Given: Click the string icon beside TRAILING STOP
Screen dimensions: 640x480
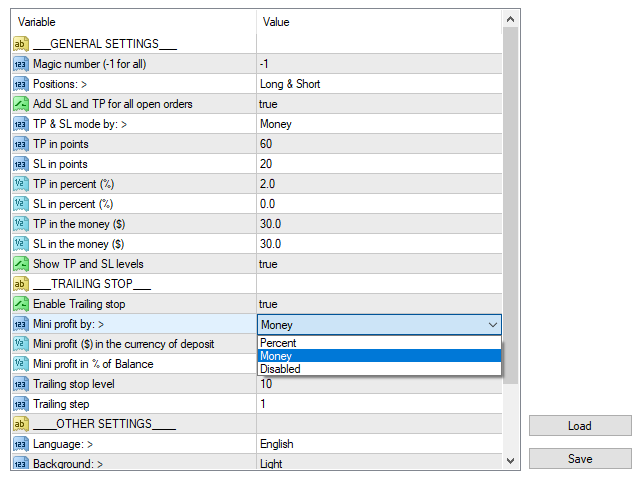Looking at the screenshot, I should (20, 284).
